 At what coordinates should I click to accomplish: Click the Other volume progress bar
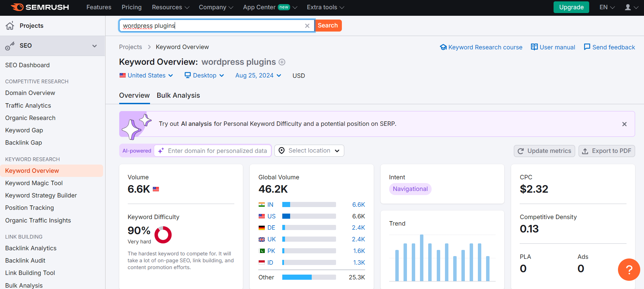click(309, 277)
